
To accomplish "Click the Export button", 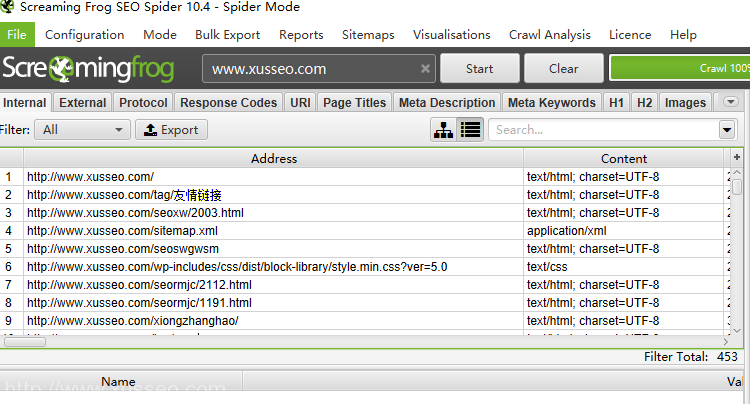I will point(171,130).
